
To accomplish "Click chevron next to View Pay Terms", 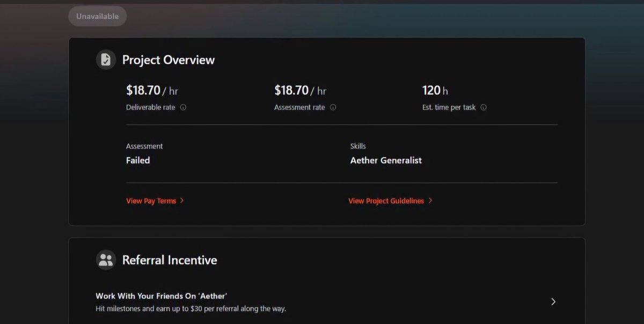I will [x=182, y=201].
